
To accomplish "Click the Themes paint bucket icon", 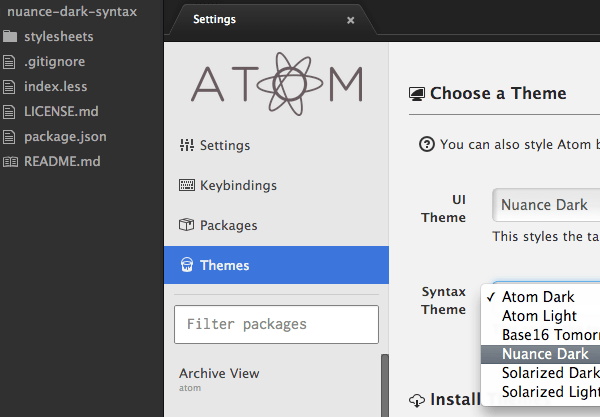I will coord(187,265).
